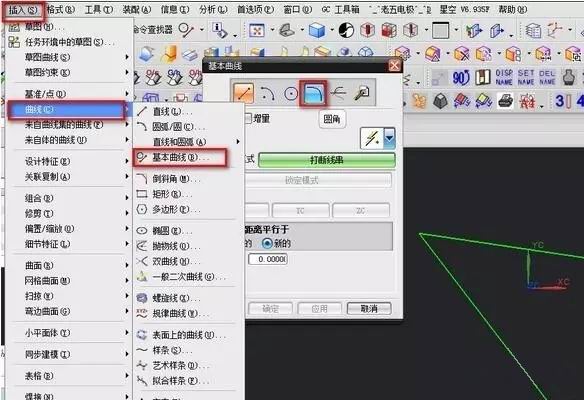584x400 pixels.
Task: Click the DISP NAME toolbar icon
Action: tap(504, 77)
